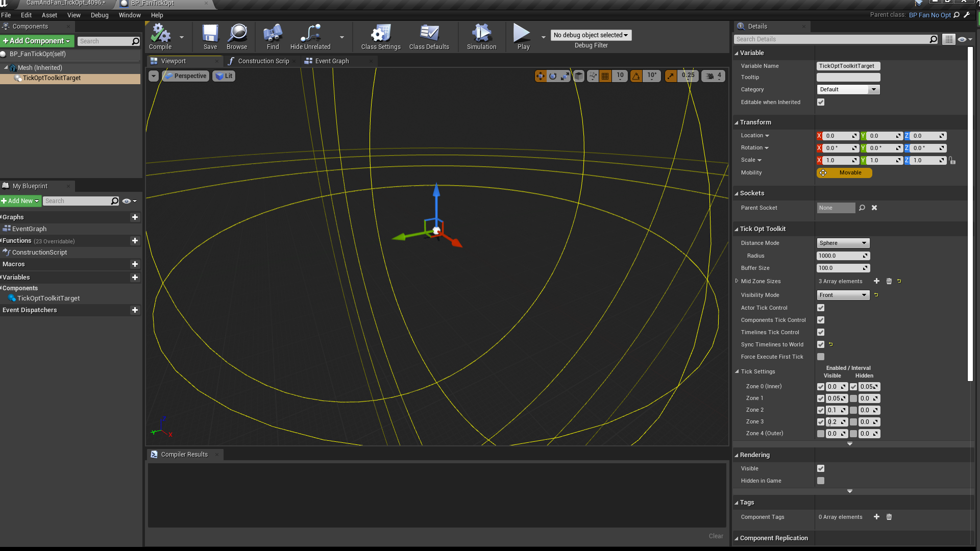Browse to asset in Content Browser

[237, 36]
